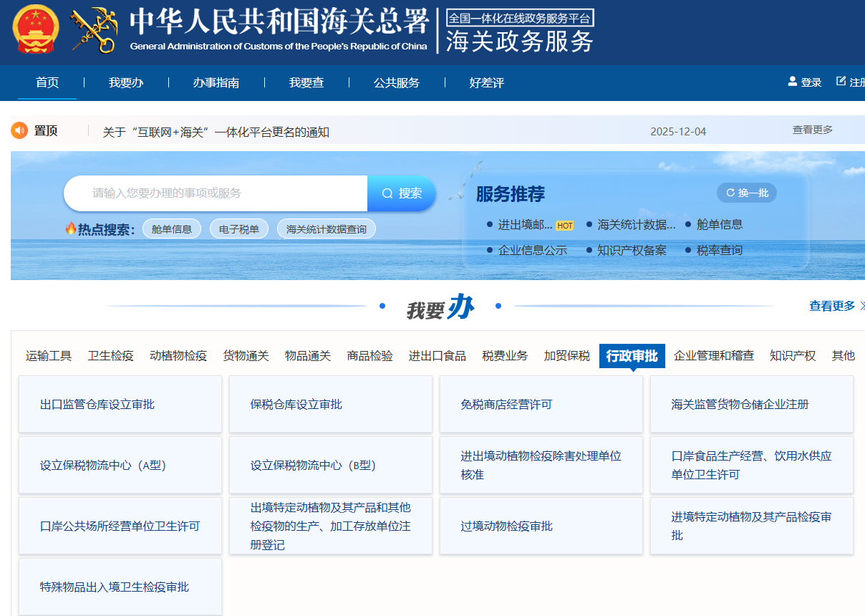This screenshot has width=865, height=616.
Task: Open 查看更多 in the announcement bar
Action: coord(812,130)
